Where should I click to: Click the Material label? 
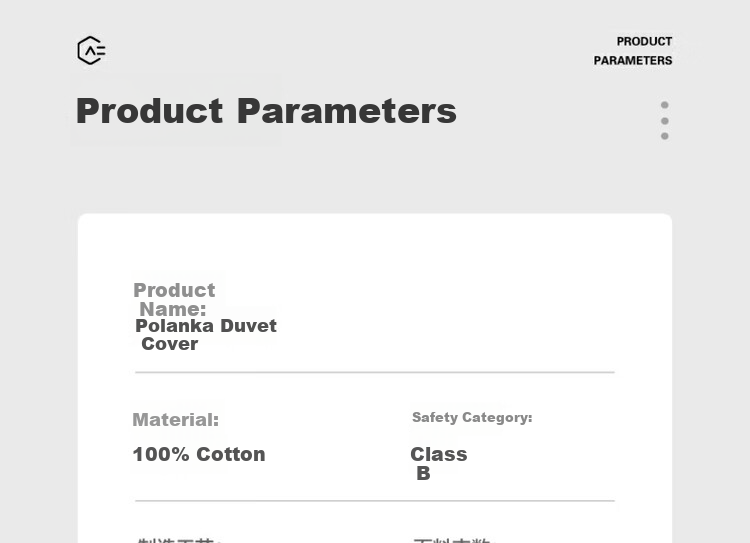coord(175,420)
